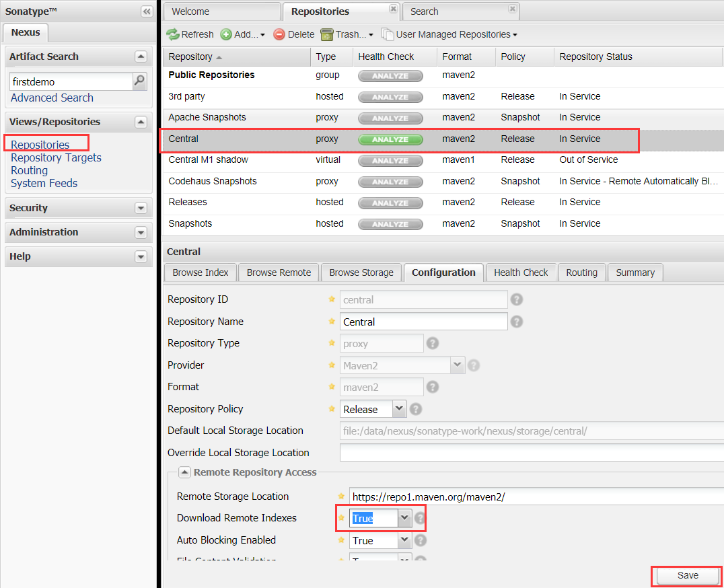Switch to the Welcome tab
The width and height of the screenshot is (724, 588).
223,11
